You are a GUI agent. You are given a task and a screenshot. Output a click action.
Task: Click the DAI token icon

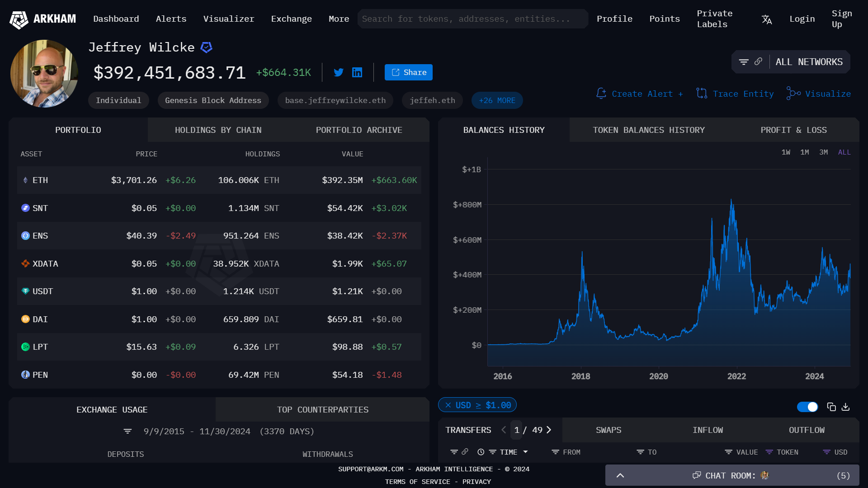(x=25, y=319)
